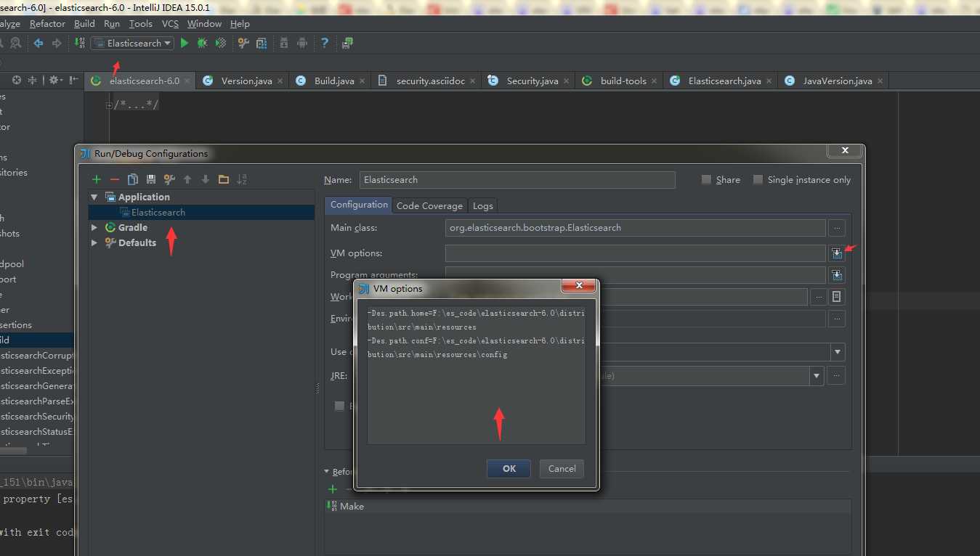Screen dimensions: 980x556
Task: Expand the VM options field editor icon
Action: coord(837,253)
